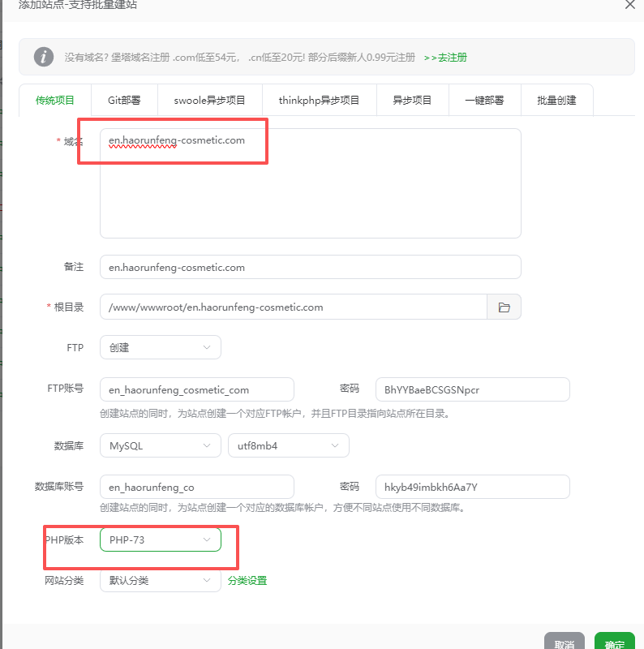Open the PHP-73 version dropdown

coord(160,539)
